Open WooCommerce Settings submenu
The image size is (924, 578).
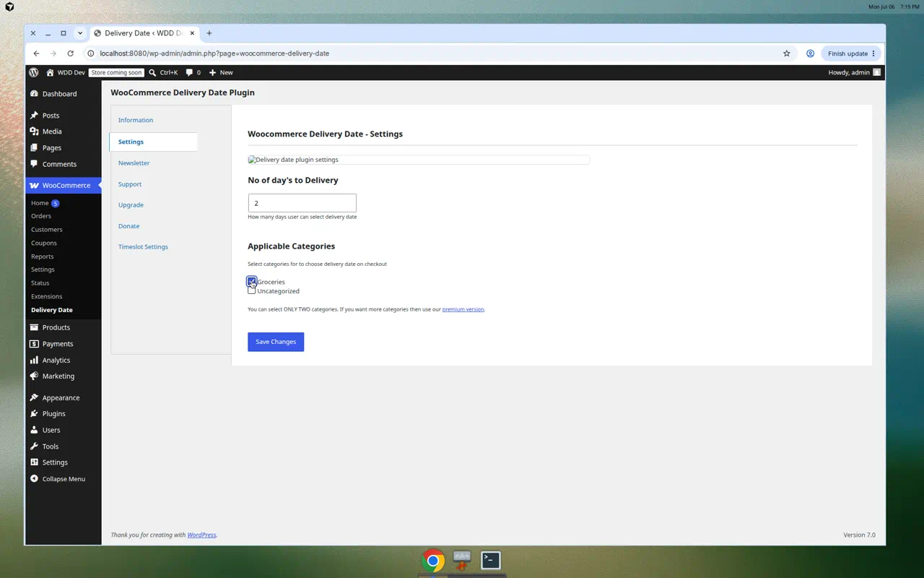43,269
